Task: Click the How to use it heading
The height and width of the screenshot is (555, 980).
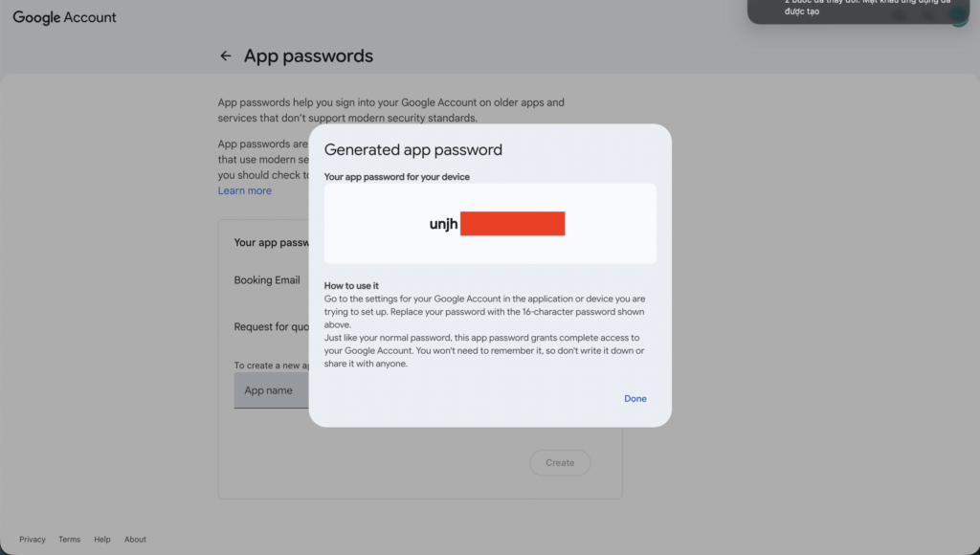Action: coord(351,286)
